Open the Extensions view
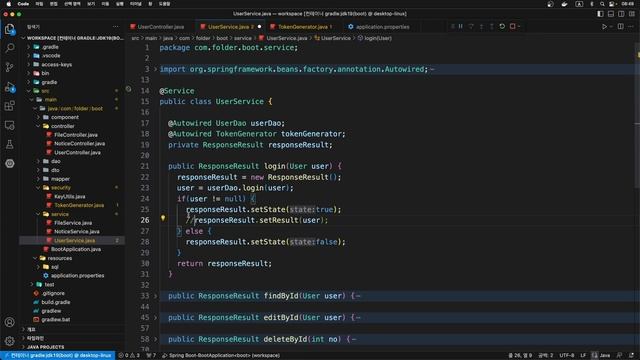Viewport: 640px width, 360px height. [9, 106]
